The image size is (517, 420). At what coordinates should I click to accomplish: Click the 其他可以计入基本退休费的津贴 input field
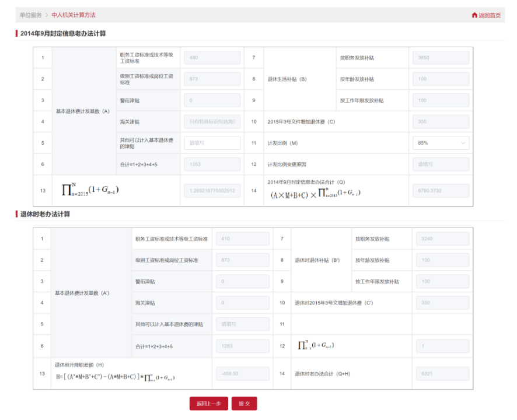coord(212,143)
